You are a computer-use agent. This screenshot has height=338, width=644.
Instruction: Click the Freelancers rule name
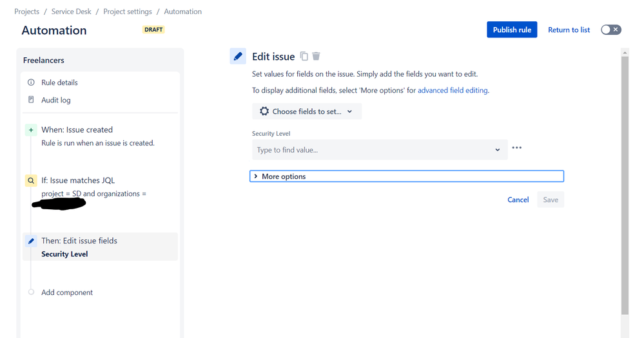(x=44, y=61)
